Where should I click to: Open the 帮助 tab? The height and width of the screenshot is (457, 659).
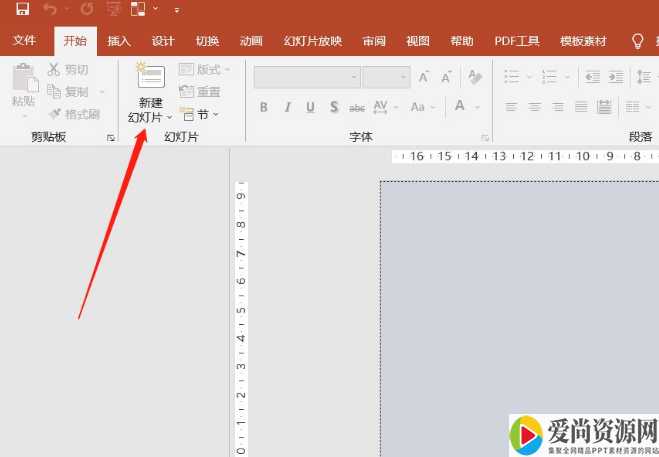pos(462,41)
